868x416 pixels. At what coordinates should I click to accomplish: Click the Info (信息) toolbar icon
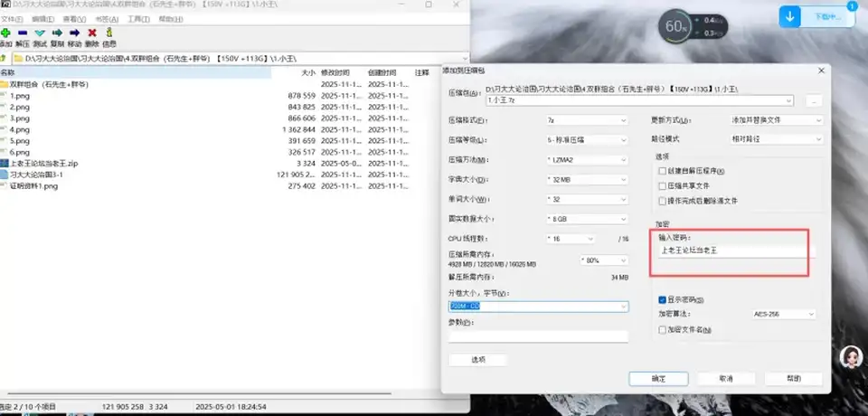point(109,33)
